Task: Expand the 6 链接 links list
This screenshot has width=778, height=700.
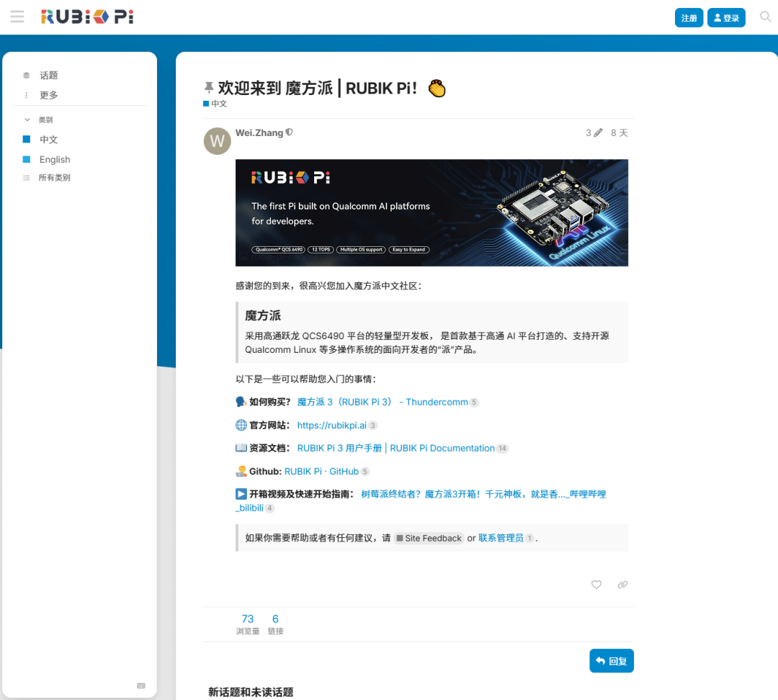Action: (275, 624)
